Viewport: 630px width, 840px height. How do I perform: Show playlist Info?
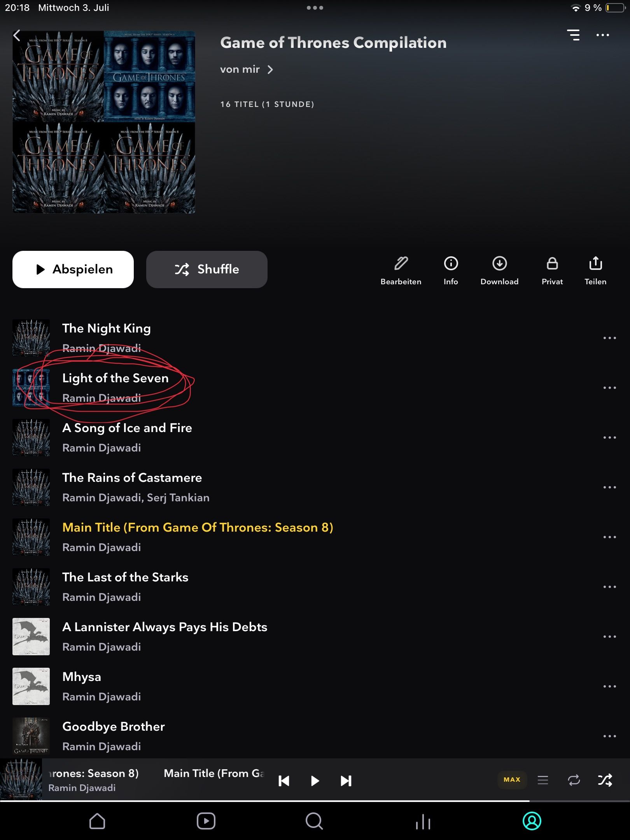451,271
